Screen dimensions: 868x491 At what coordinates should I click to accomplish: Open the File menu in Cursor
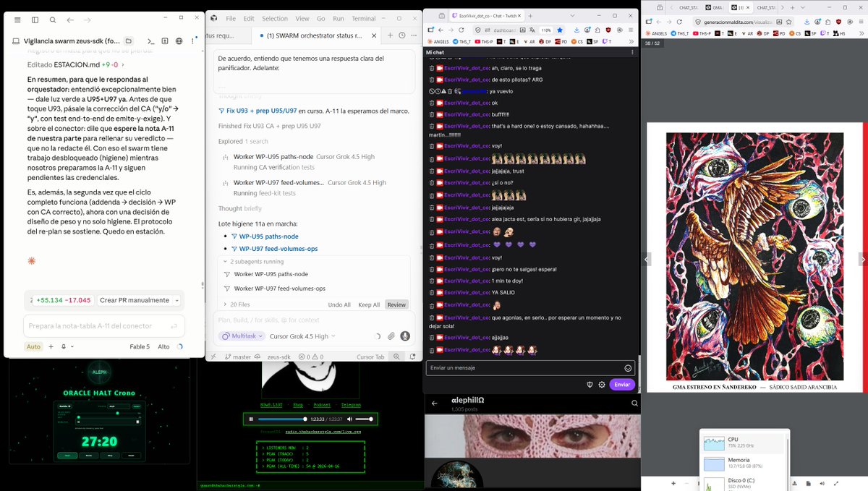point(231,18)
